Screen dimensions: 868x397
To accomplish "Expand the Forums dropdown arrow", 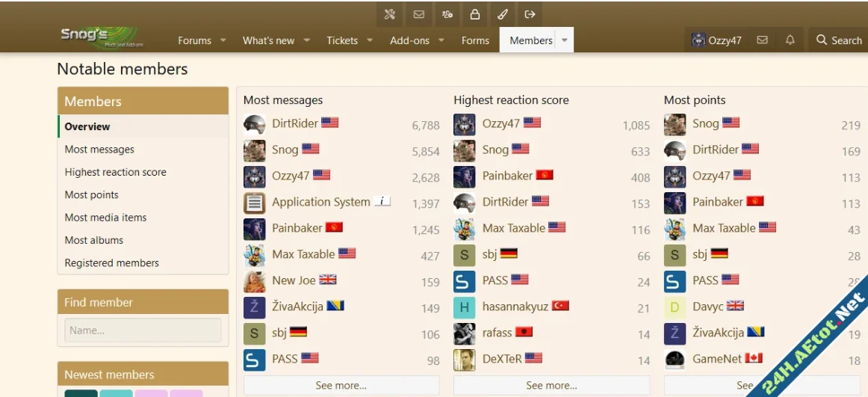I will [x=223, y=40].
